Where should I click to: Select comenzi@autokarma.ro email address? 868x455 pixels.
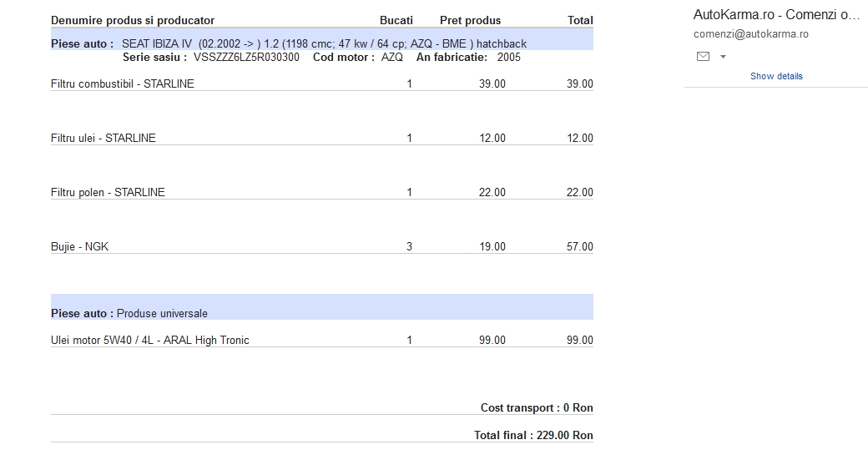click(x=750, y=33)
